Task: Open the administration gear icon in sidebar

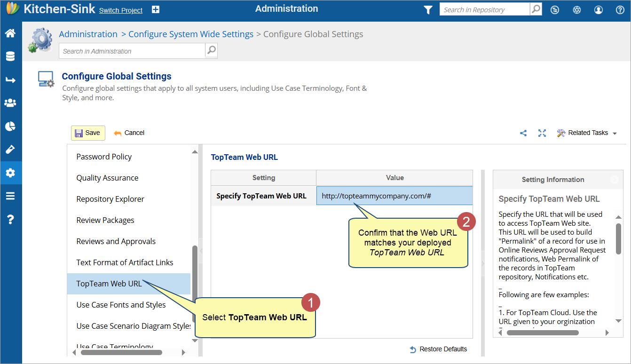Action: point(10,173)
